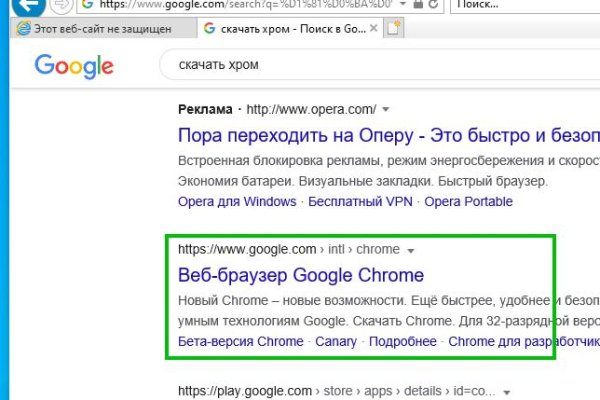Click the Google search field containing 'скачать хром'
Viewport: 600px width, 400px height.
point(380,67)
